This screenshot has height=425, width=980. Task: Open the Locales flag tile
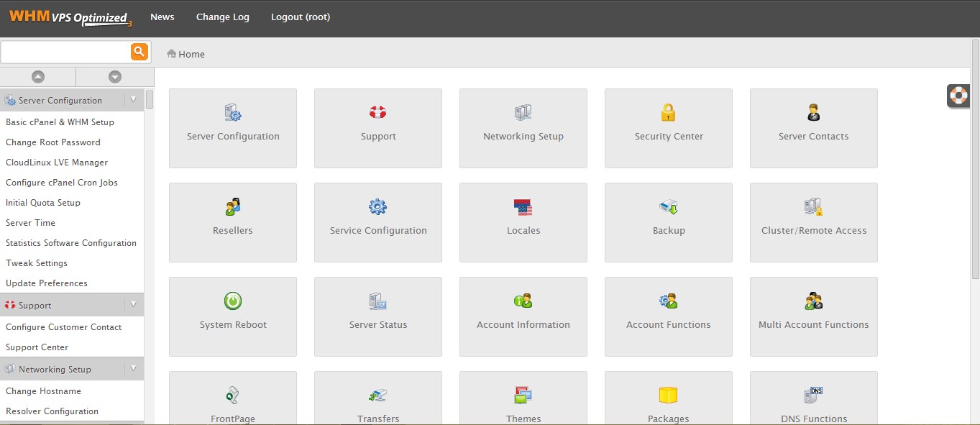click(523, 223)
